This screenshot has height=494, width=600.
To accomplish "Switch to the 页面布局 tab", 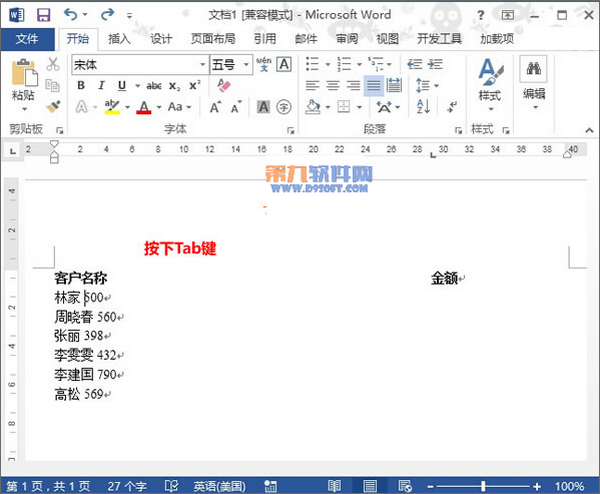I will coord(213,39).
